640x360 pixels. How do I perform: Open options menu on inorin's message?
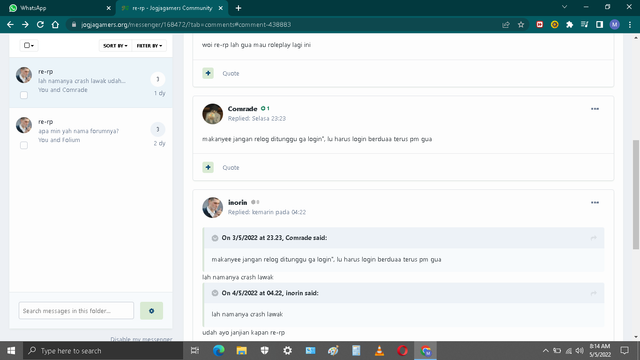595,202
